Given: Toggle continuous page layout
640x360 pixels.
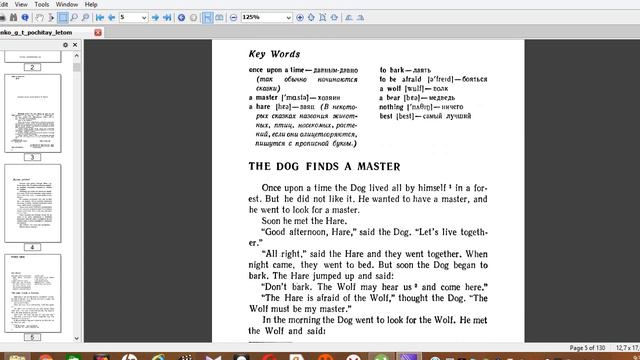Looking at the screenshot, I should click(207, 18).
